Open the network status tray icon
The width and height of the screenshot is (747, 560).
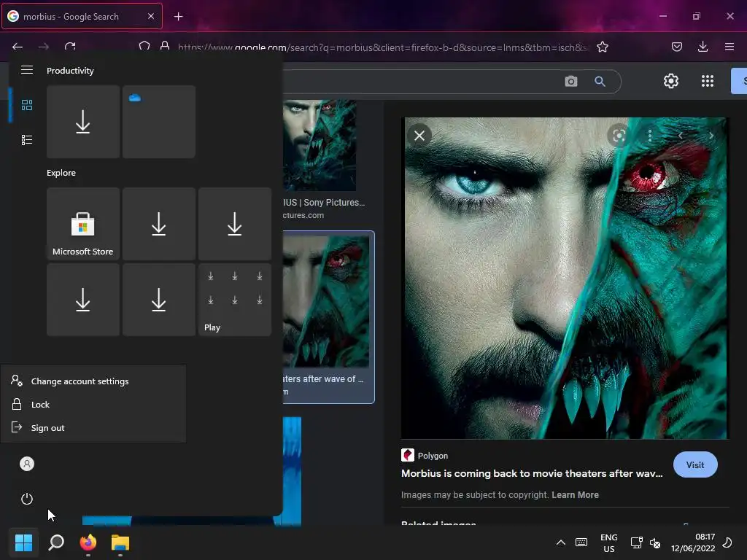pyautogui.click(x=636, y=542)
